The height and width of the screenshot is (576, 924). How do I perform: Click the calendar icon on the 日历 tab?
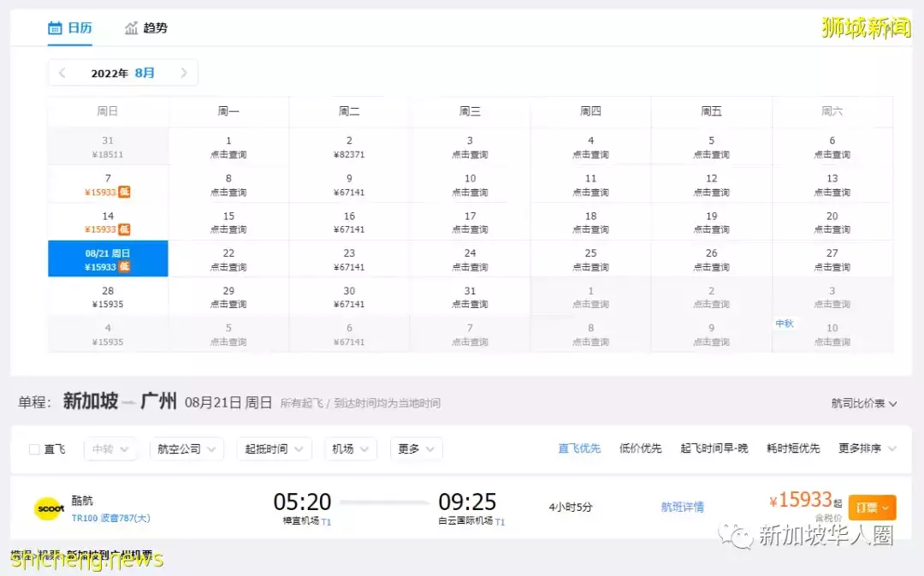point(53,27)
